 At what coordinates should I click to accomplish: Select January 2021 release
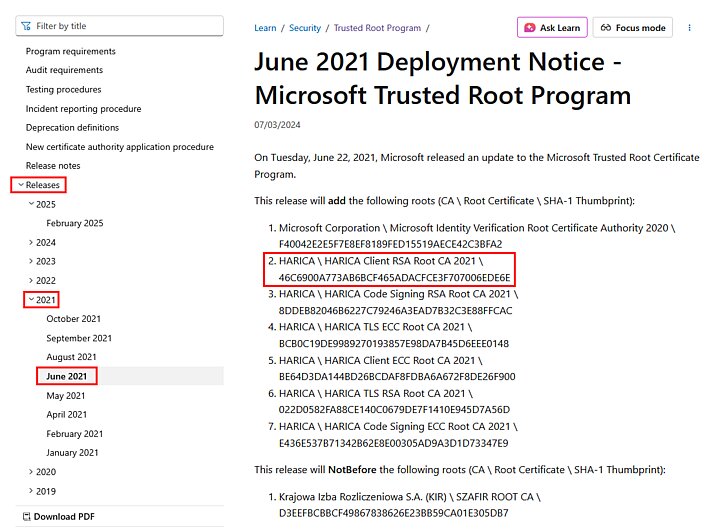[73, 452]
